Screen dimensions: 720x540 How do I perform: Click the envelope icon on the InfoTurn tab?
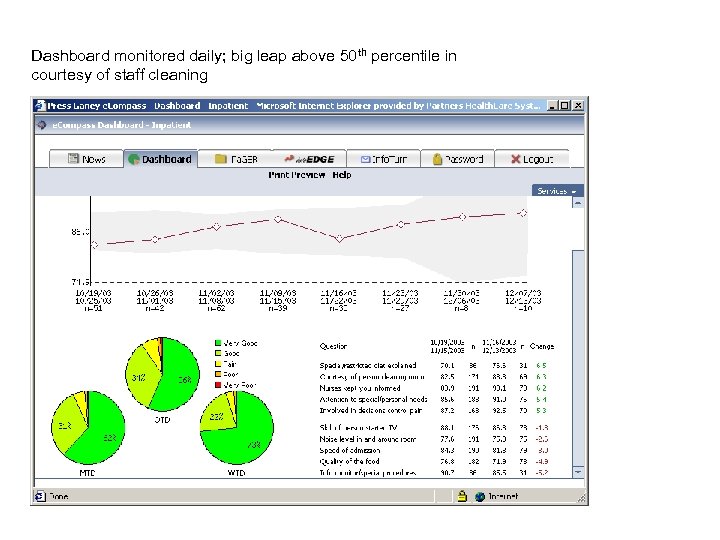[366, 159]
